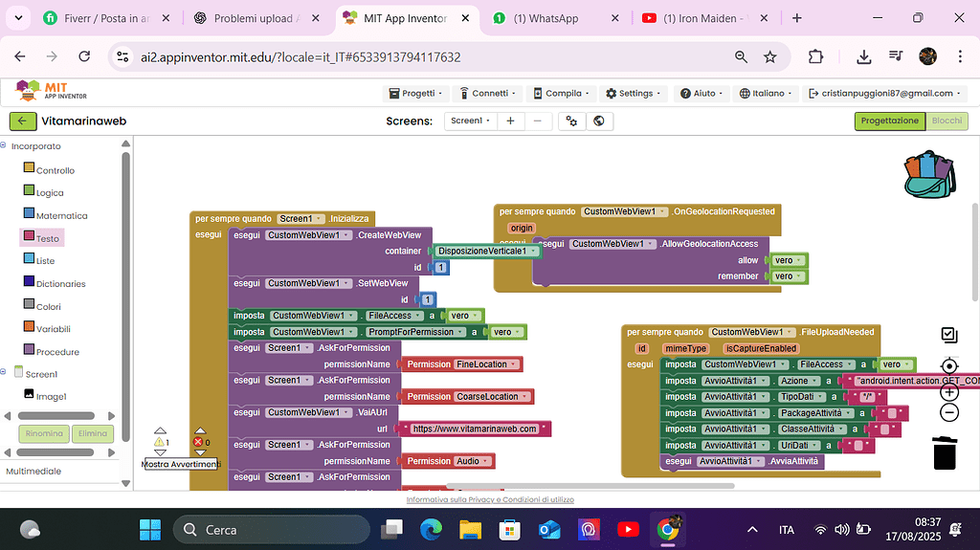Click the vitamarinaweb.com URL text block
Screen dimensions: 980x550
475,429
